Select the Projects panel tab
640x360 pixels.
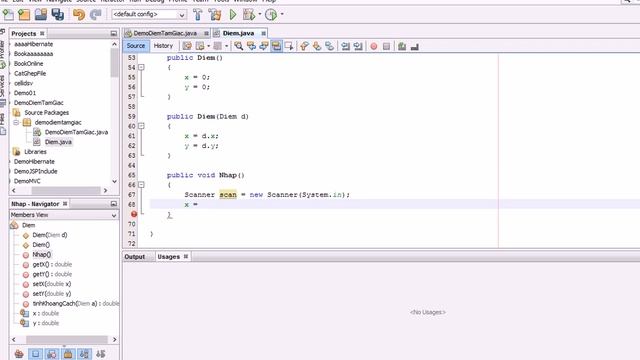point(24,33)
